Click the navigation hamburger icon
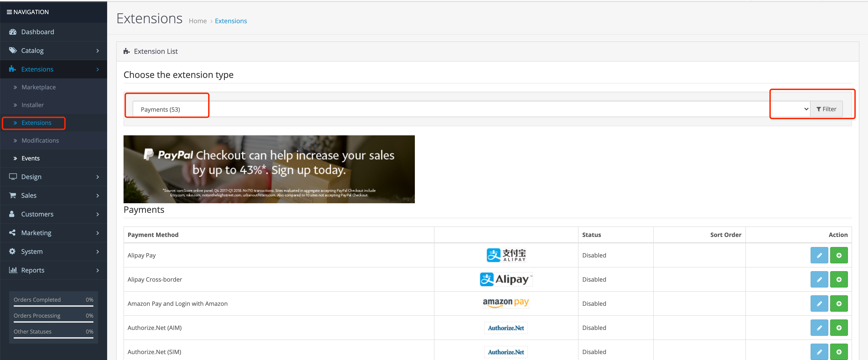Image resolution: width=868 pixels, height=360 pixels. (9, 12)
